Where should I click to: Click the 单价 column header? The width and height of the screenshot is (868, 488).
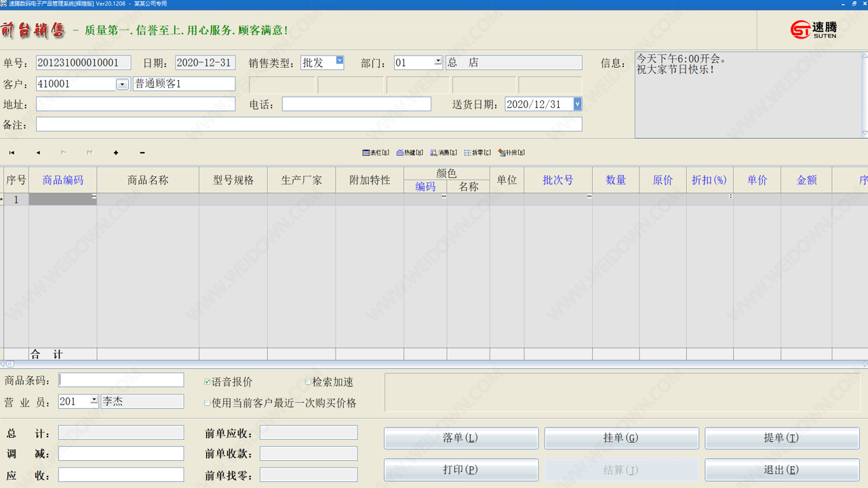tap(757, 180)
